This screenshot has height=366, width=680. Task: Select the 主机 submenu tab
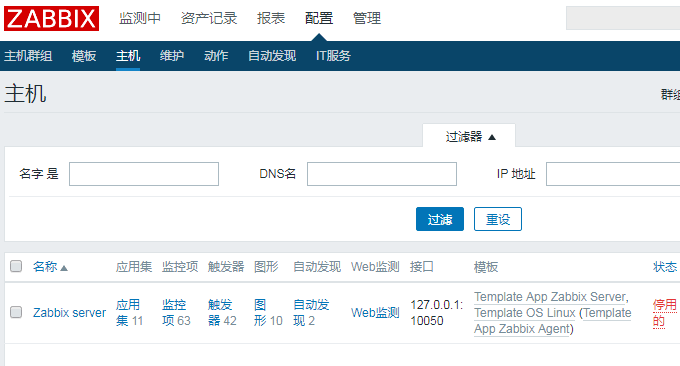[128, 56]
